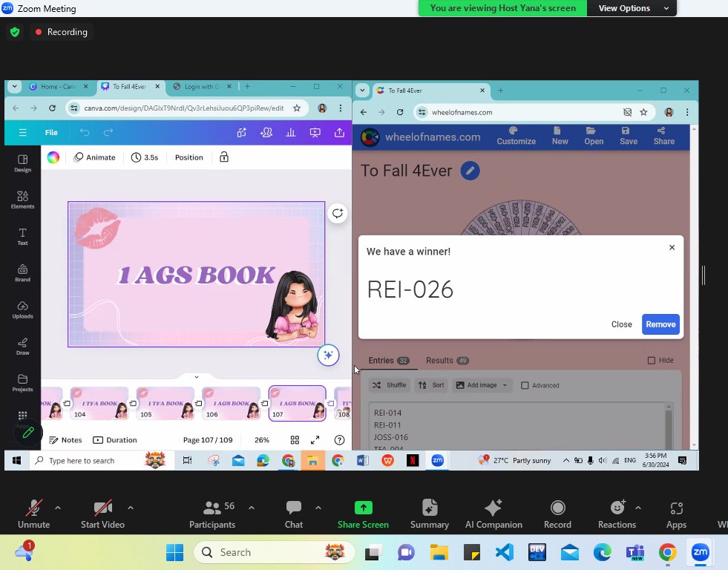This screenshot has height=570, width=728.
Task: Click Share on wheelofnames toolbar
Action: (664, 136)
